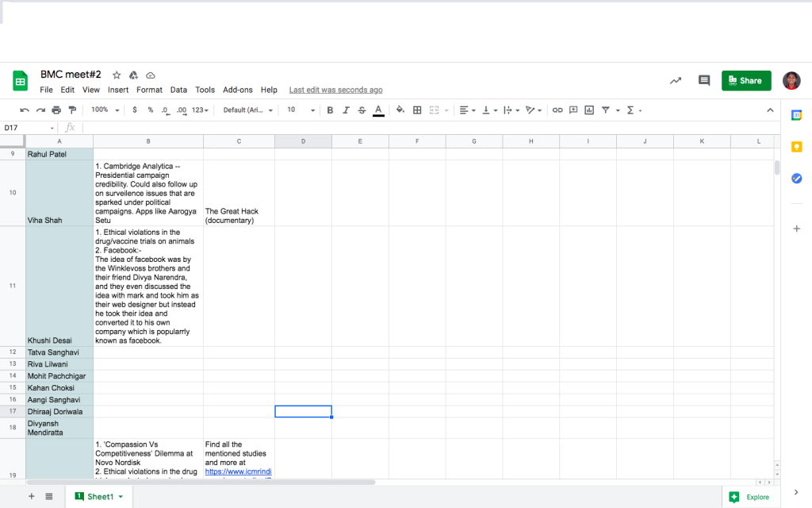View cloud save status icon
This screenshot has width=812, height=508.
coord(150,75)
